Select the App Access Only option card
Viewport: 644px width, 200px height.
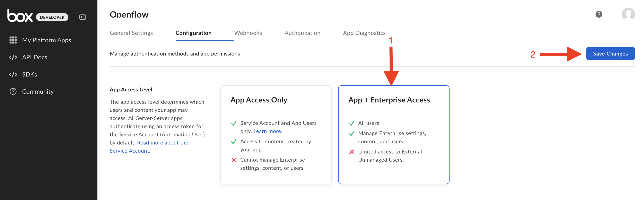coord(276,134)
